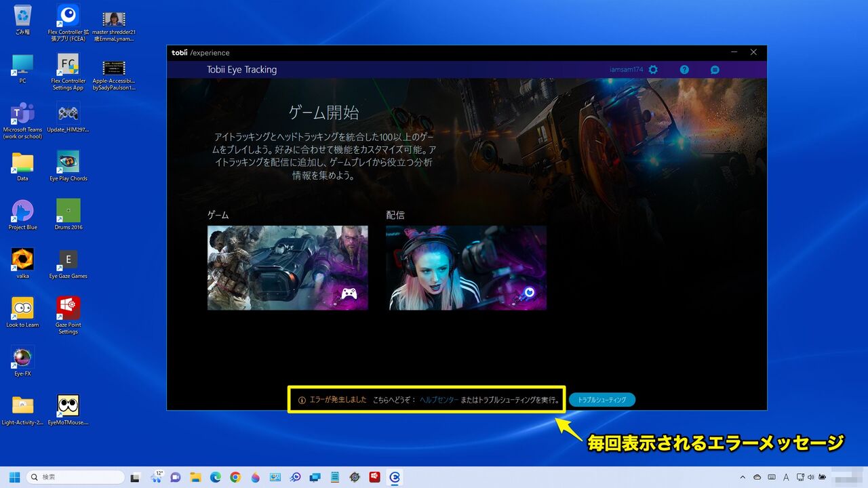The height and width of the screenshot is (488, 868).
Task: Minimize the Tobii Experience window
Action: pyautogui.click(x=734, y=52)
